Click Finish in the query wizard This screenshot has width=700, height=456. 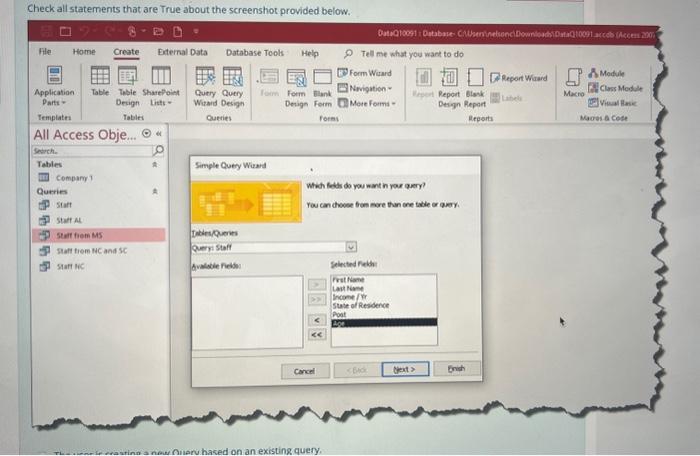point(456,368)
